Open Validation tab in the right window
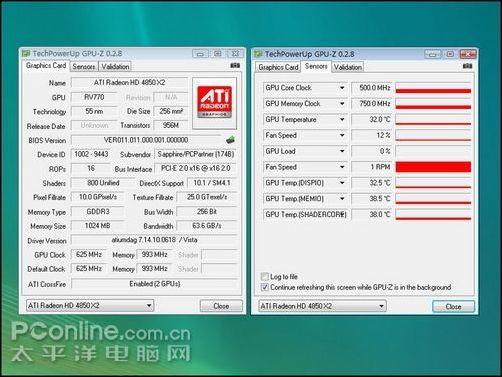502x377 pixels. pos(348,67)
